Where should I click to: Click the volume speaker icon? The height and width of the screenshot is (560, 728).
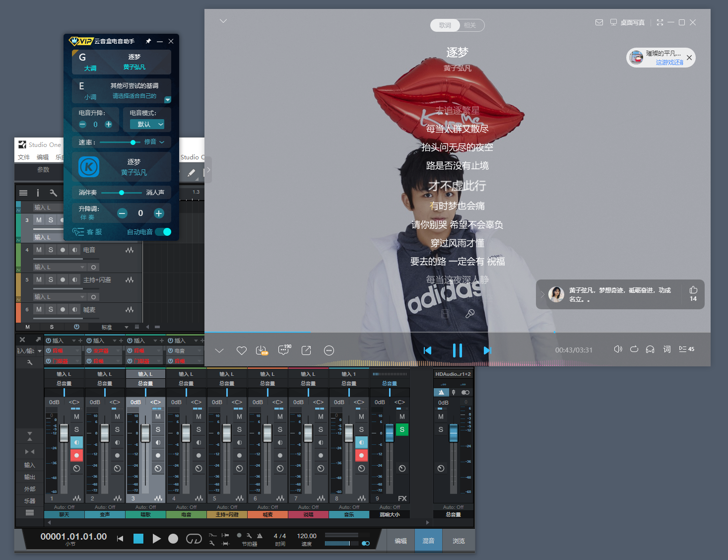coord(618,349)
